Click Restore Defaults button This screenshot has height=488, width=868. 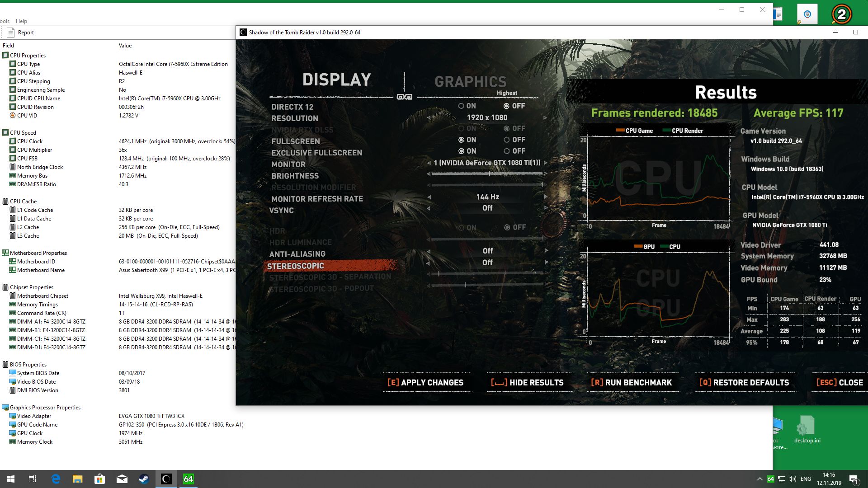point(744,383)
